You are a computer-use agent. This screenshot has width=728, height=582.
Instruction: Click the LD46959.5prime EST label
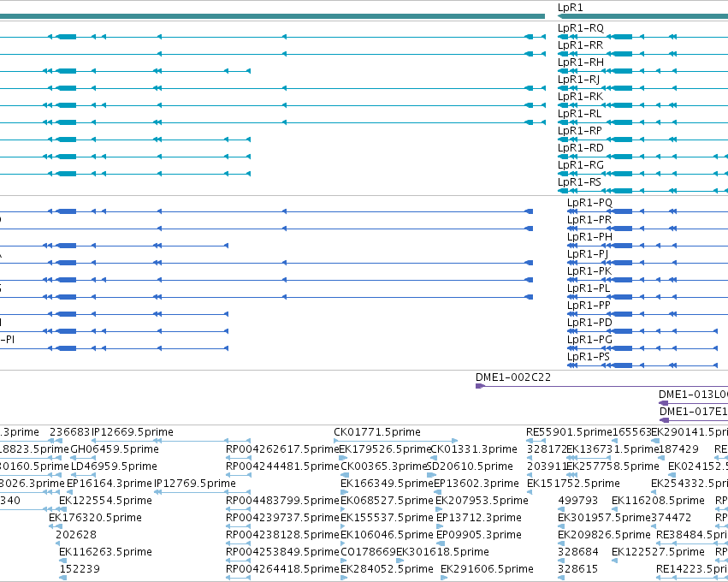(115, 466)
